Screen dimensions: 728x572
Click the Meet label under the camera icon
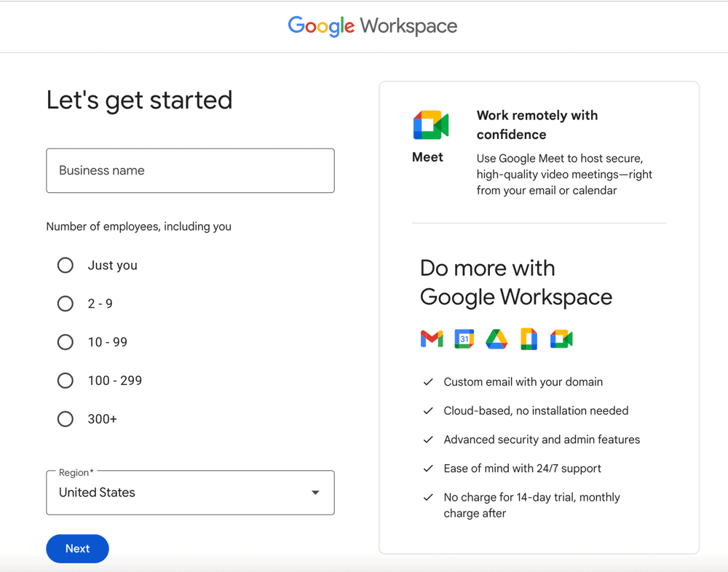[x=427, y=157]
